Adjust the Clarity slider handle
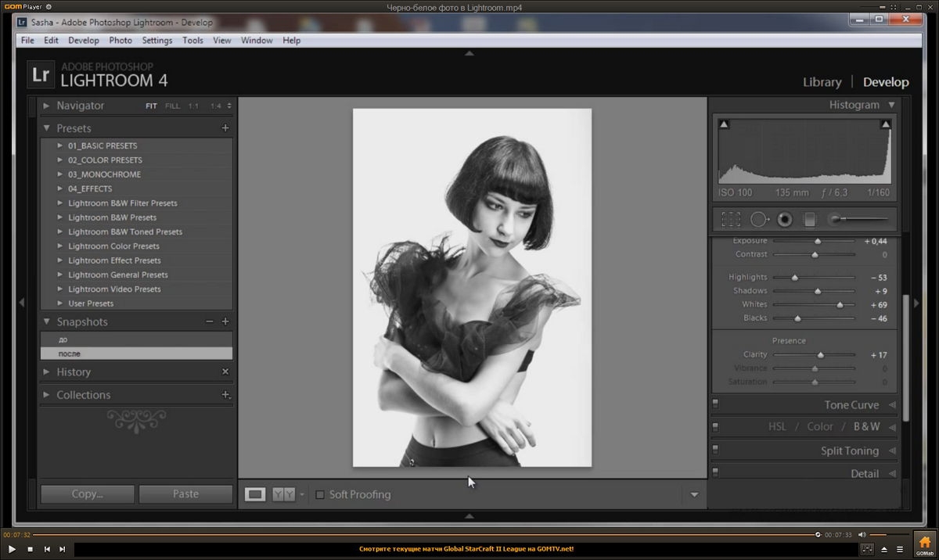The image size is (939, 560). (x=821, y=355)
